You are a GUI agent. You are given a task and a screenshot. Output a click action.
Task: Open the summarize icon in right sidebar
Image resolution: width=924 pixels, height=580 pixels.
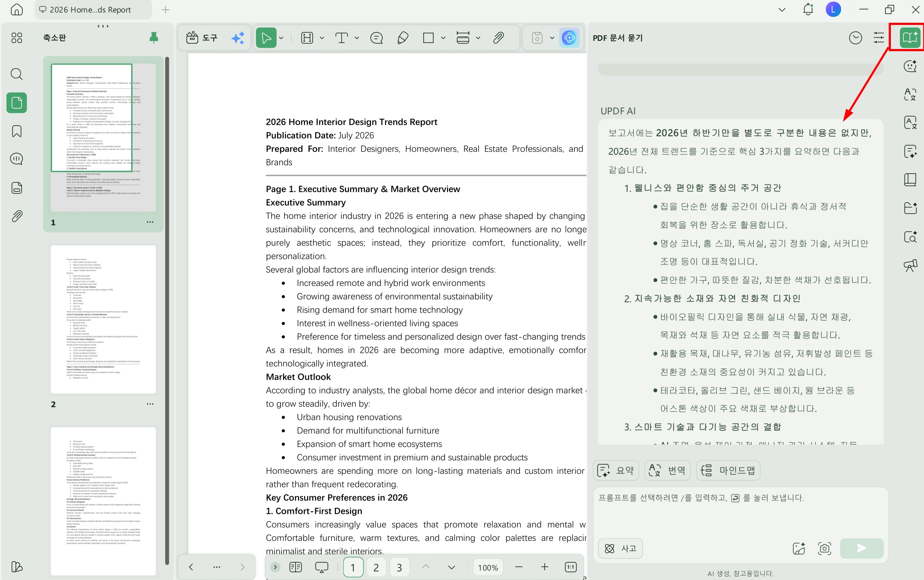coord(910,151)
